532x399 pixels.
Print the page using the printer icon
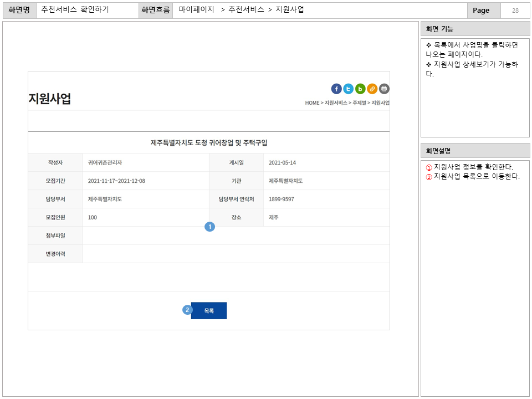tap(383, 89)
